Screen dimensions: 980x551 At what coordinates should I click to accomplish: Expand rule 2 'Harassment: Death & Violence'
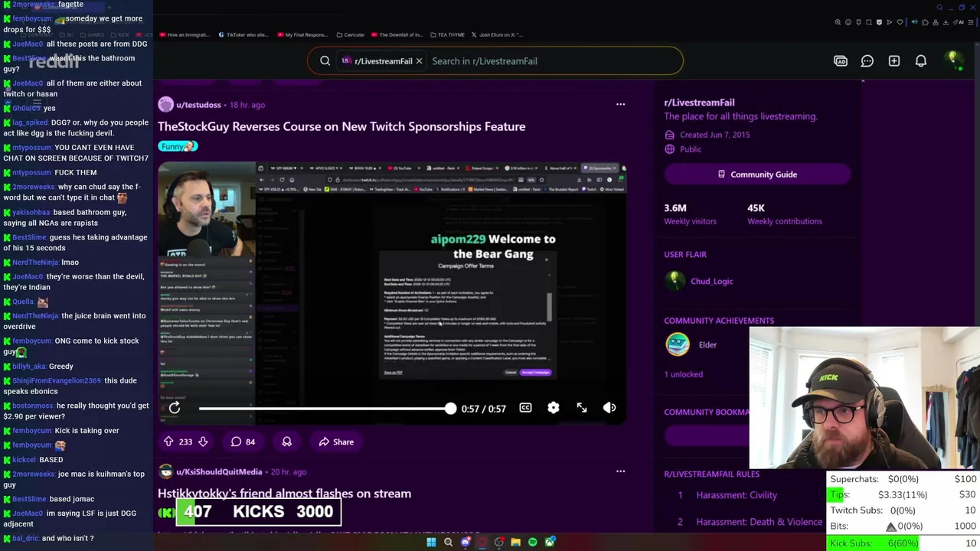pos(759,522)
